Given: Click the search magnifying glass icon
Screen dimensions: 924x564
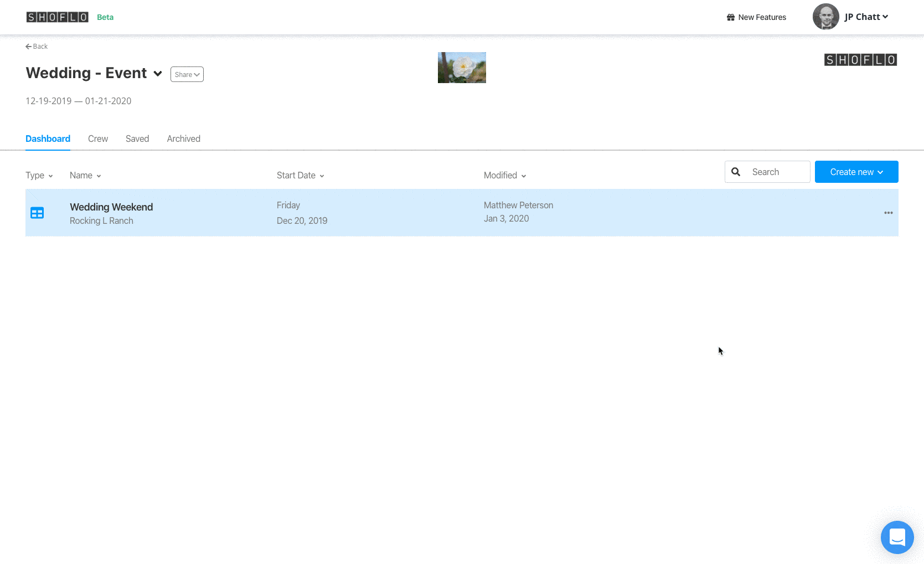Looking at the screenshot, I should 736,172.
